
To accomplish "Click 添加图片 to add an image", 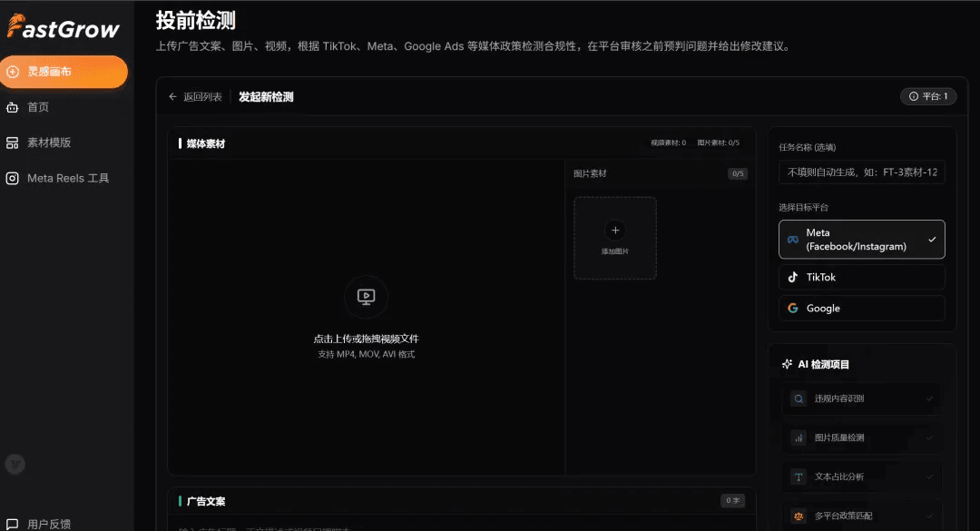I will tap(615, 238).
